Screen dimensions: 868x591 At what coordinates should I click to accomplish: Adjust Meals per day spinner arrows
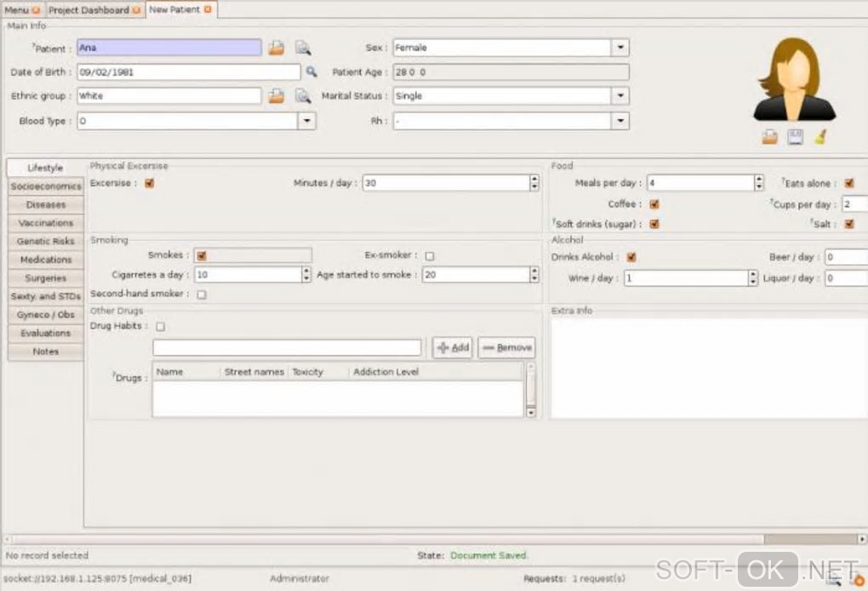click(759, 183)
